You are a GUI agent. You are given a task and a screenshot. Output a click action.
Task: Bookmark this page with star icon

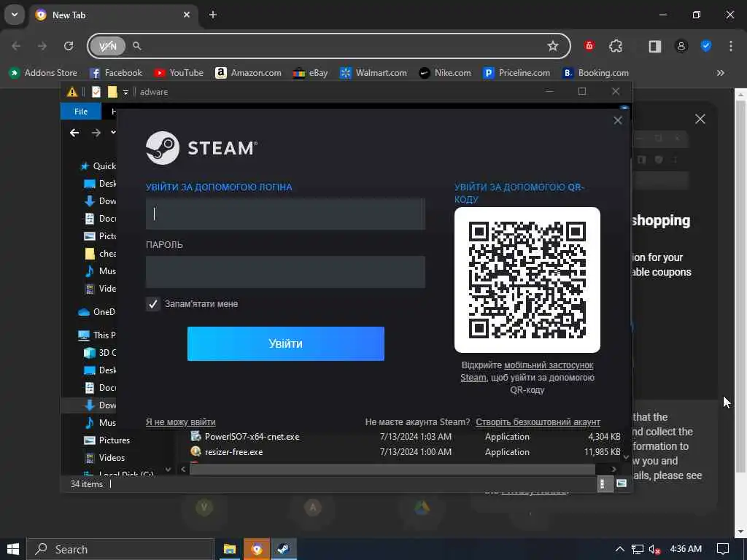pos(553,46)
